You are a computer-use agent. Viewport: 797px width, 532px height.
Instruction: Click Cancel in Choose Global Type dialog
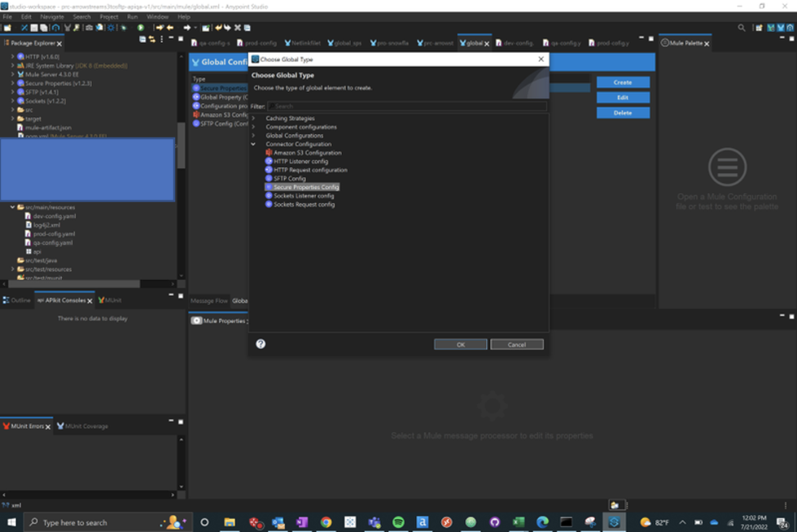point(517,345)
